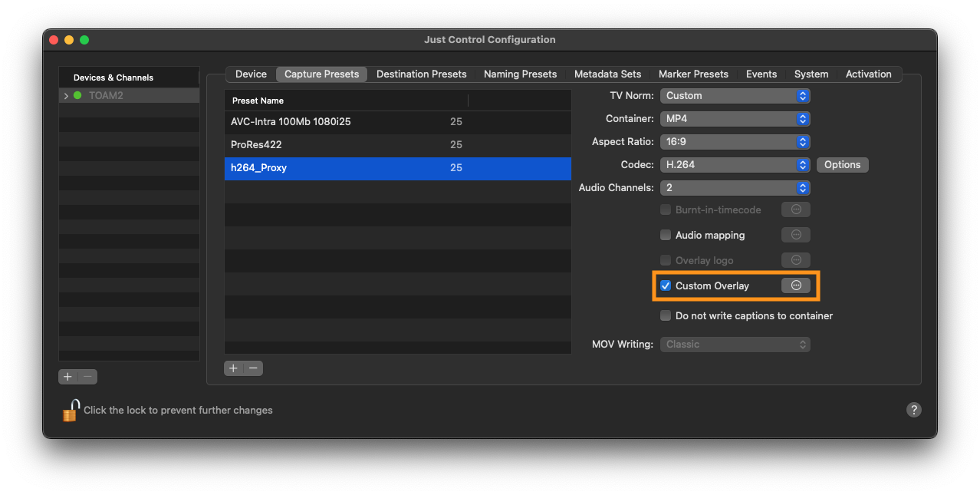The image size is (980, 495).
Task: Switch to the Destination Presets tab
Action: [422, 74]
